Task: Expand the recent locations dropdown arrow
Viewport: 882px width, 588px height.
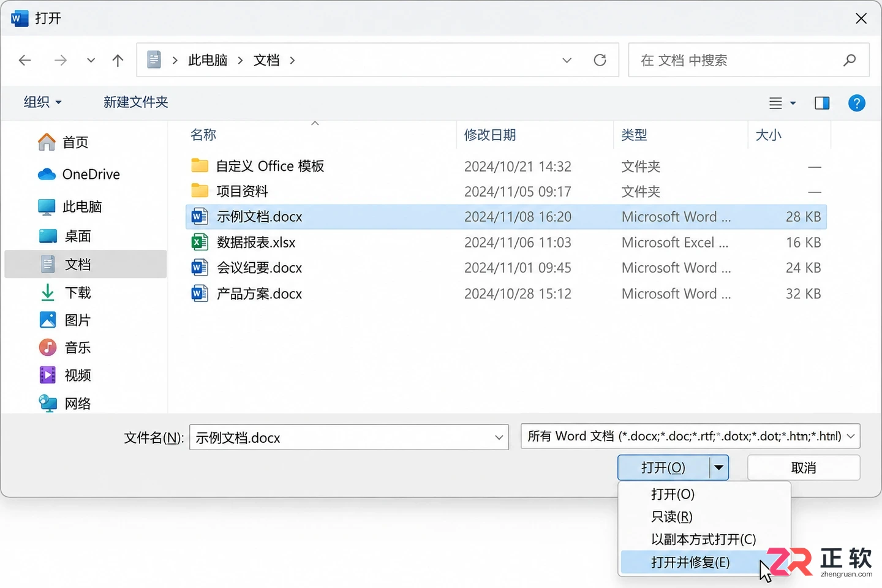Action: coord(91,60)
